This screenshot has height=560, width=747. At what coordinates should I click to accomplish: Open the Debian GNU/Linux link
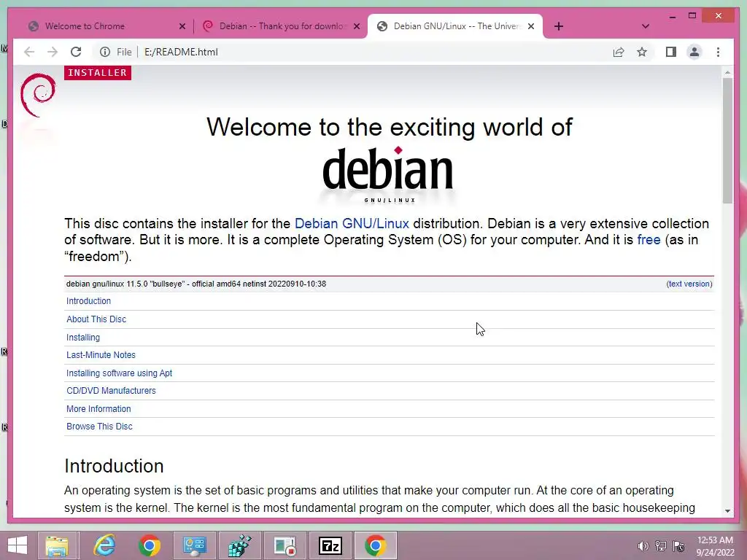[x=352, y=223]
